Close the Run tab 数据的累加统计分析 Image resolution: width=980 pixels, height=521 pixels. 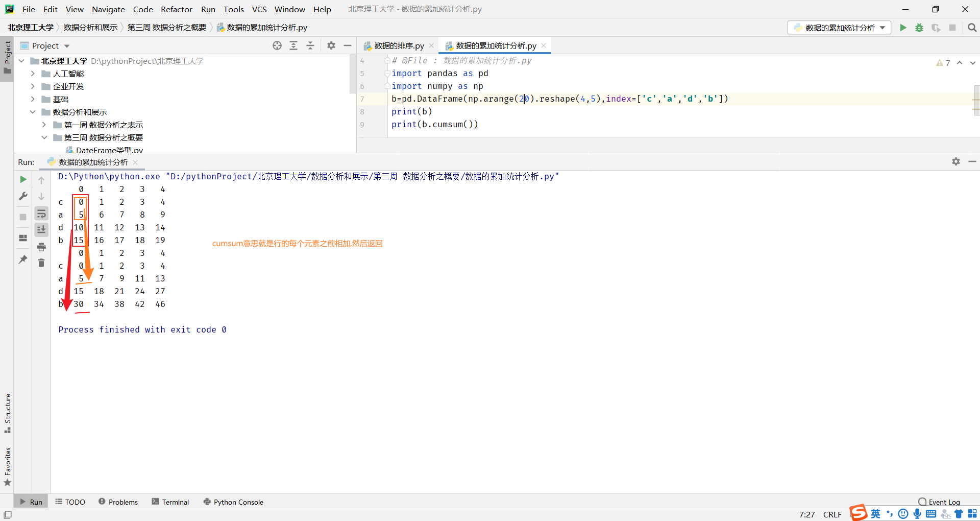point(135,162)
